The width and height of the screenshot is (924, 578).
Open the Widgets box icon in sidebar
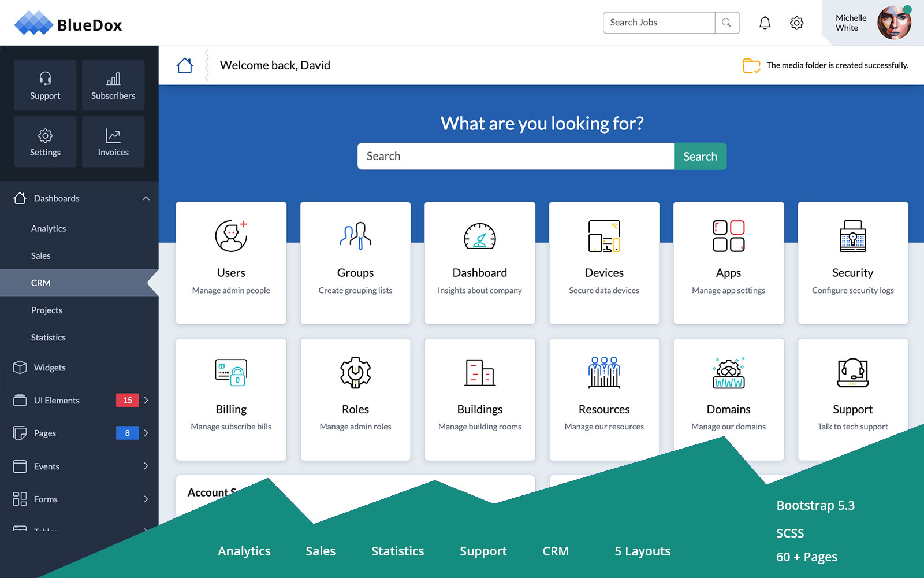coord(21,367)
